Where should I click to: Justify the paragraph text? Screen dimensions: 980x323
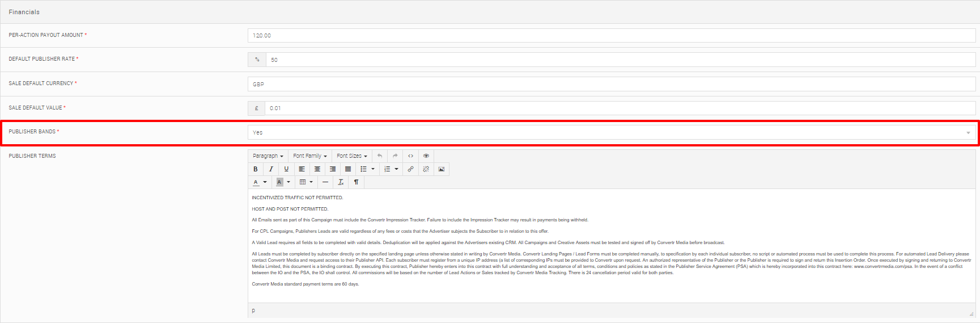pos(348,169)
